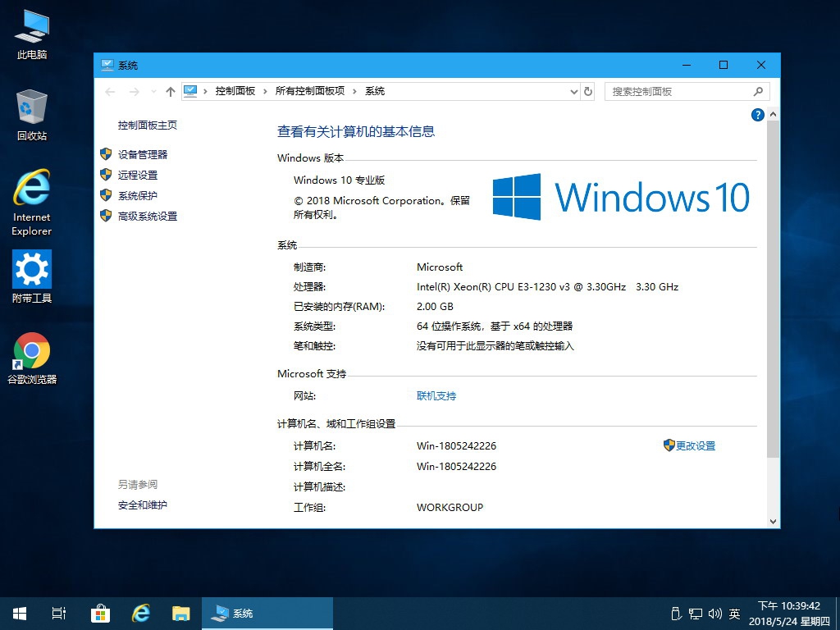The height and width of the screenshot is (630, 840).
Task: Click the scrollbar up arrow
Action: pyautogui.click(x=773, y=114)
